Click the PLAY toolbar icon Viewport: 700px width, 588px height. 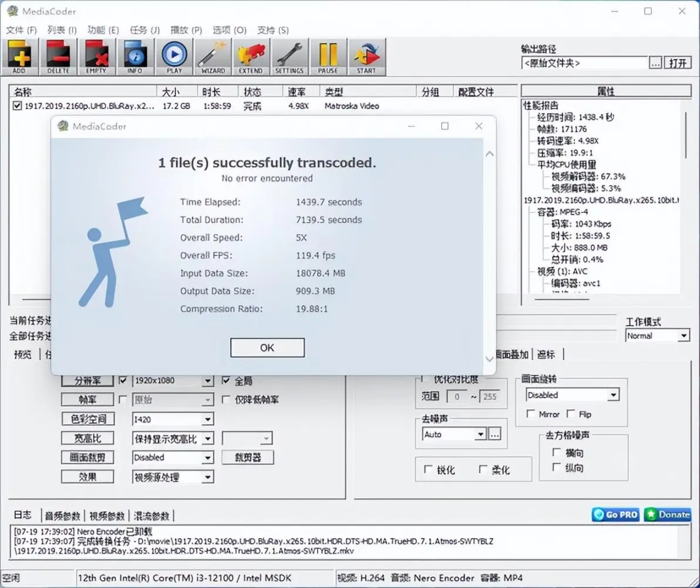(x=174, y=57)
